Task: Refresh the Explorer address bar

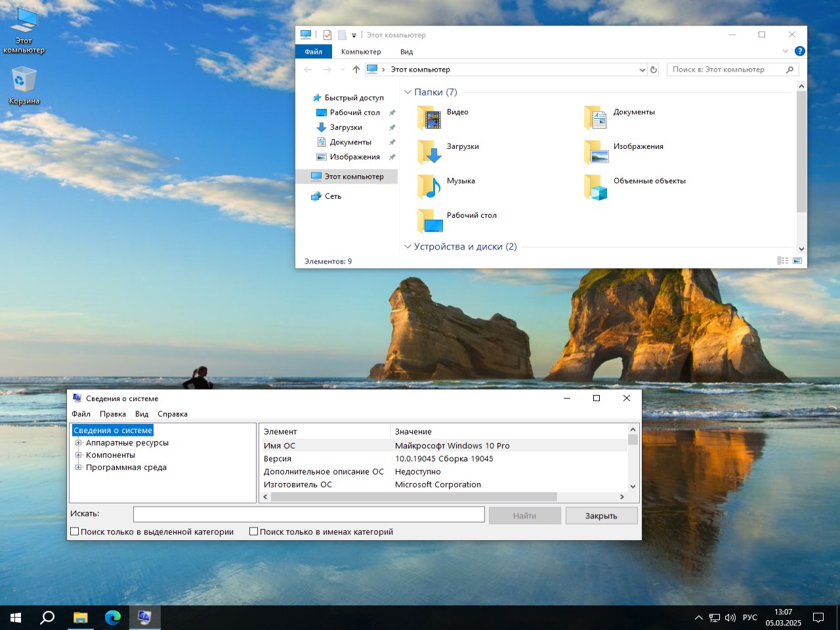Action: pyautogui.click(x=654, y=70)
